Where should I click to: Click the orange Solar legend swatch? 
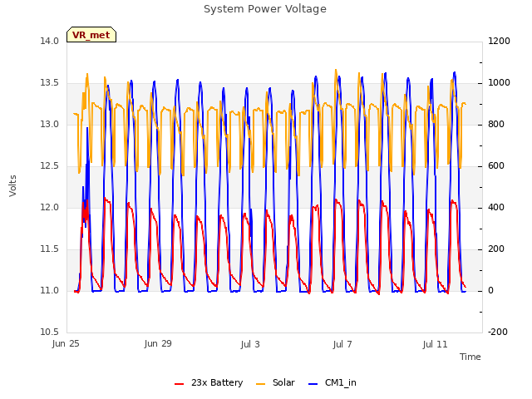tap(260, 384)
